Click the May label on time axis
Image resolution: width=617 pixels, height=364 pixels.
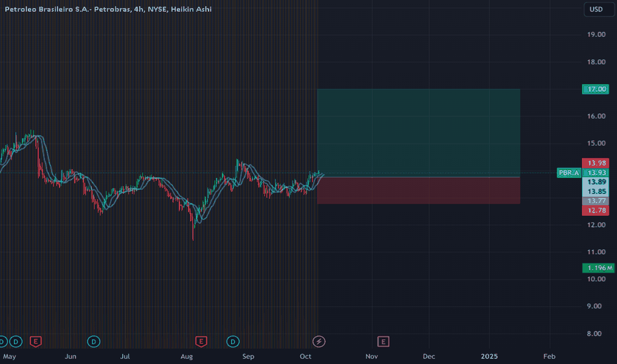coord(9,357)
